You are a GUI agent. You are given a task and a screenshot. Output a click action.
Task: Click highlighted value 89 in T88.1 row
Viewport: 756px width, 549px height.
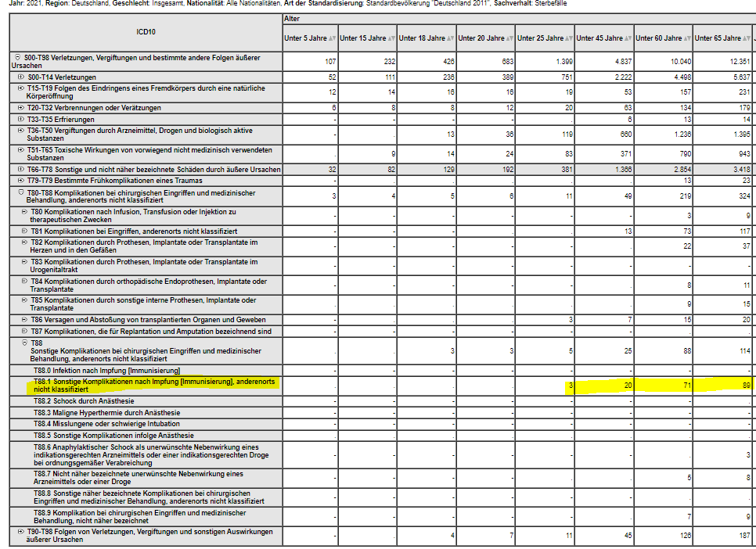(x=746, y=385)
